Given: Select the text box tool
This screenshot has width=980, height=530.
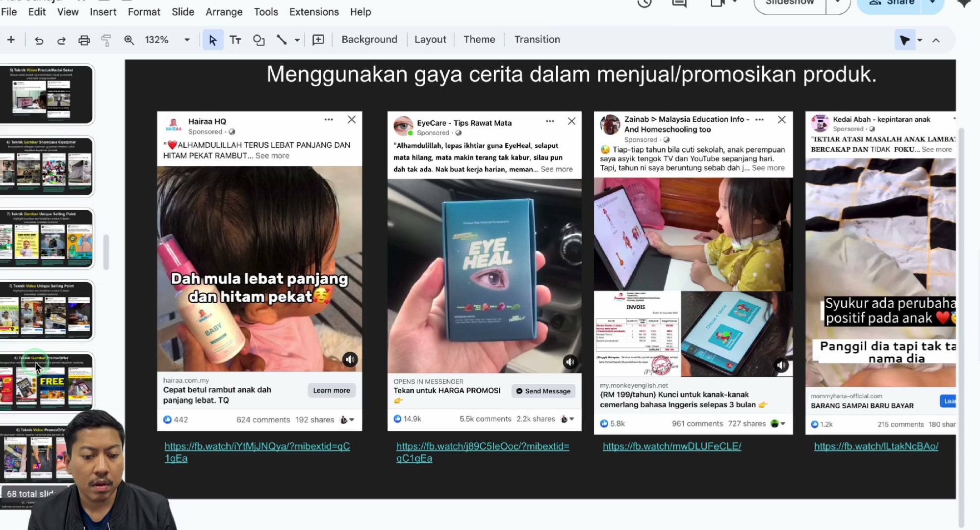Looking at the screenshot, I should 235,40.
